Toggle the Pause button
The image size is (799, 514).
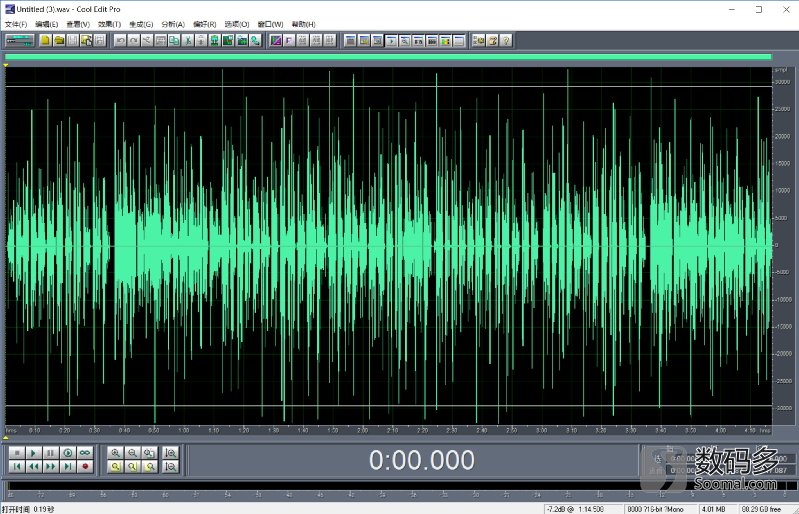(x=52, y=453)
